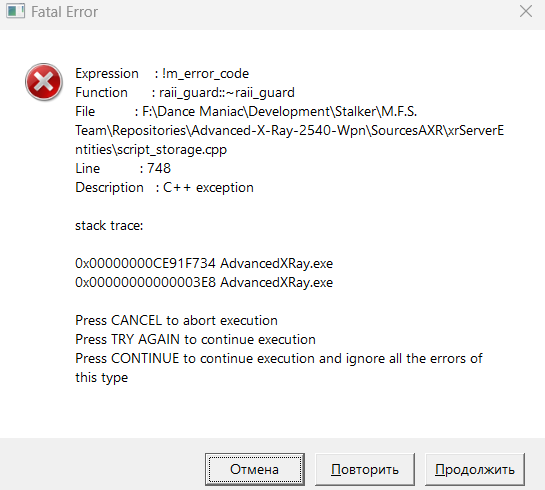Click the stack trace label

click(109, 226)
